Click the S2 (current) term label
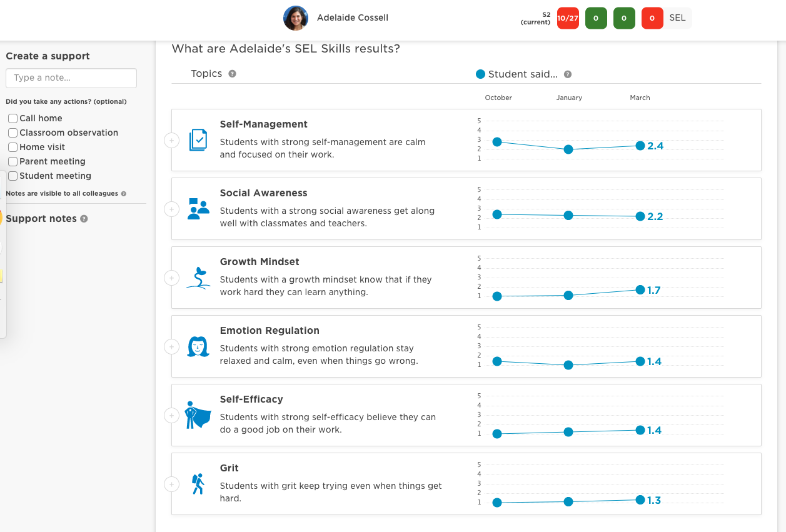This screenshot has height=532, width=786. [536, 18]
